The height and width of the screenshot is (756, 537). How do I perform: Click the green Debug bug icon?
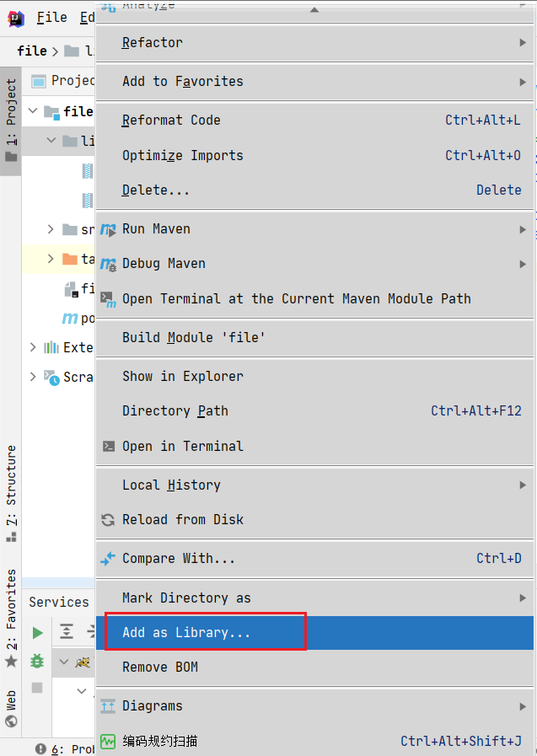coord(37,661)
